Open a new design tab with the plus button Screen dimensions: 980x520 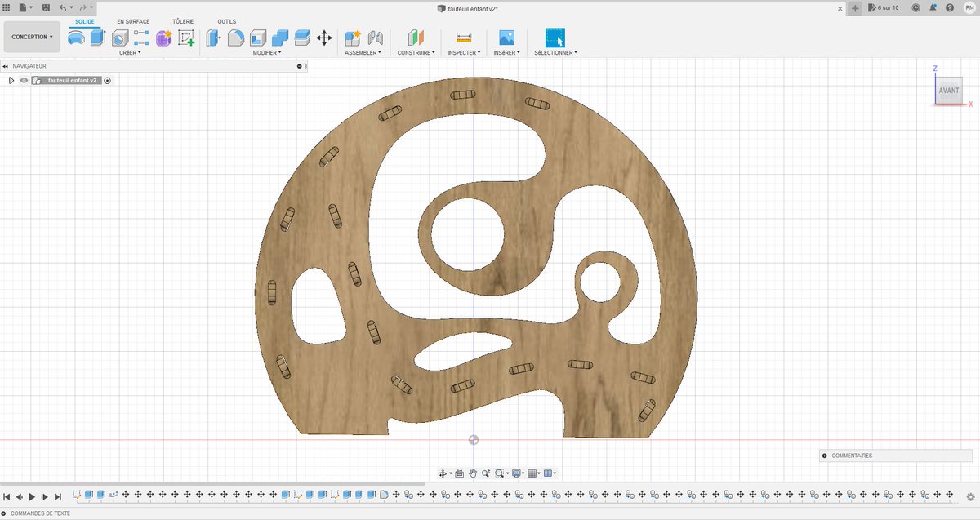[x=855, y=7]
